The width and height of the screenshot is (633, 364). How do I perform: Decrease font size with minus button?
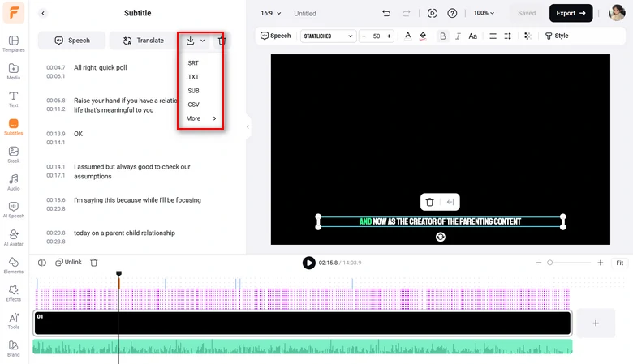(x=364, y=36)
